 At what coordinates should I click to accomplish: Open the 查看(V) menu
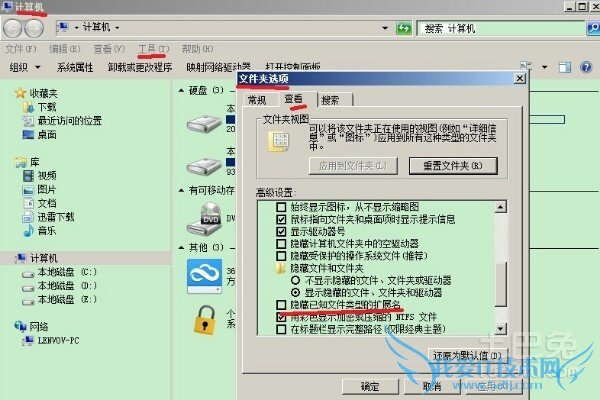pos(109,49)
